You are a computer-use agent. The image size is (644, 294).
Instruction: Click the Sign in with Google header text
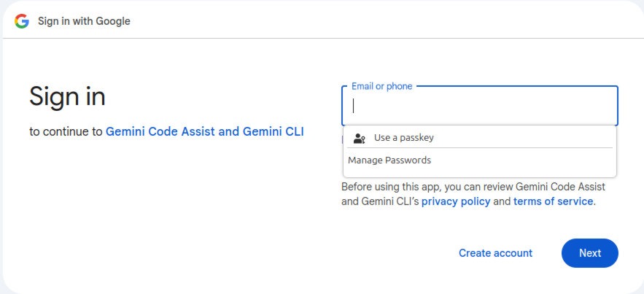coord(84,21)
